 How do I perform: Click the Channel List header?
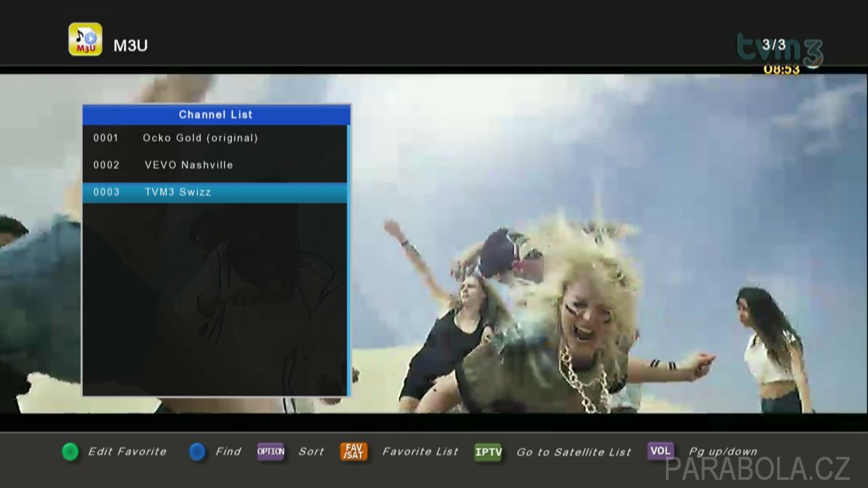[216, 115]
